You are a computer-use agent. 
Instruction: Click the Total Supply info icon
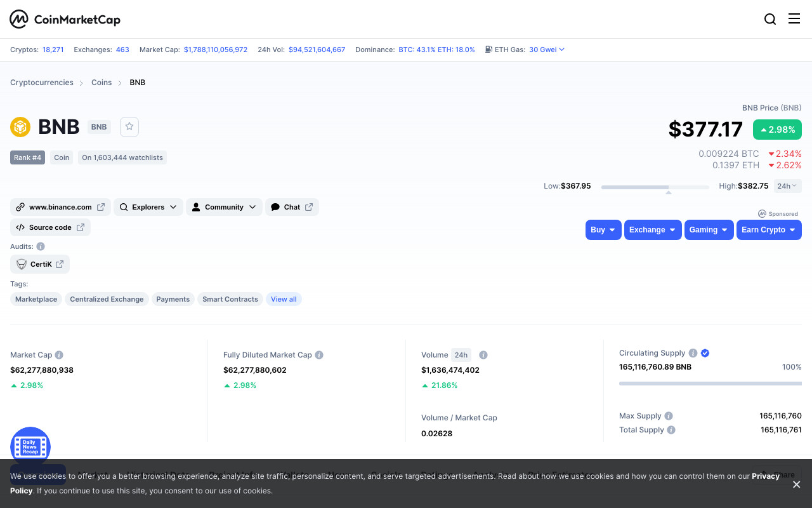[671, 430]
